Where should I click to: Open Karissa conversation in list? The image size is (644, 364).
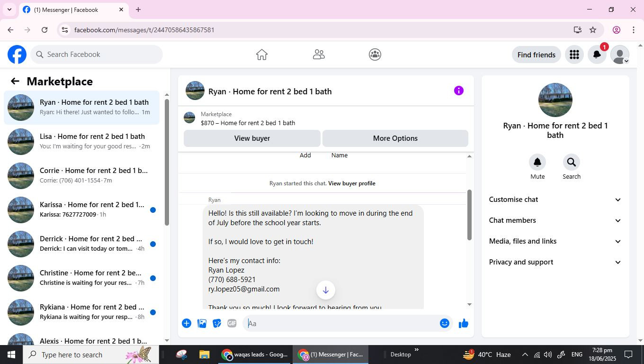[81, 210]
